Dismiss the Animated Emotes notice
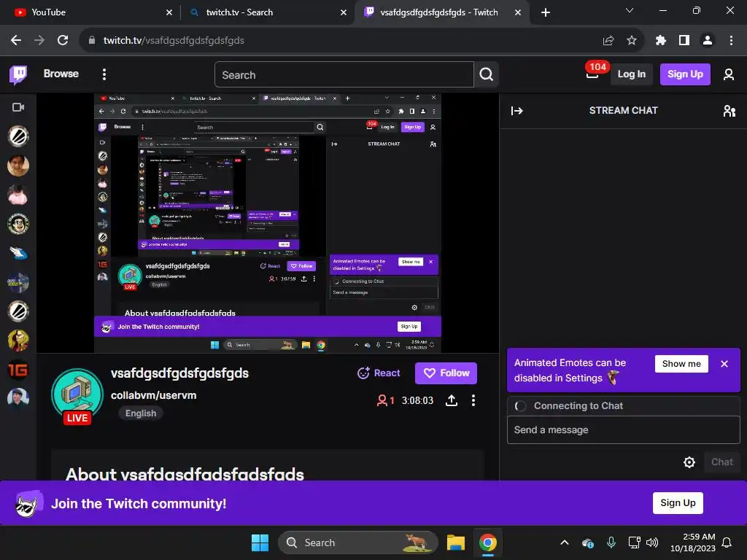 click(724, 364)
